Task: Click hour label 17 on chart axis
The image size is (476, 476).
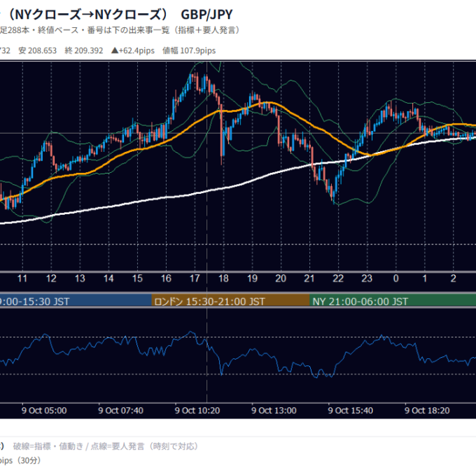Action: click(195, 279)
